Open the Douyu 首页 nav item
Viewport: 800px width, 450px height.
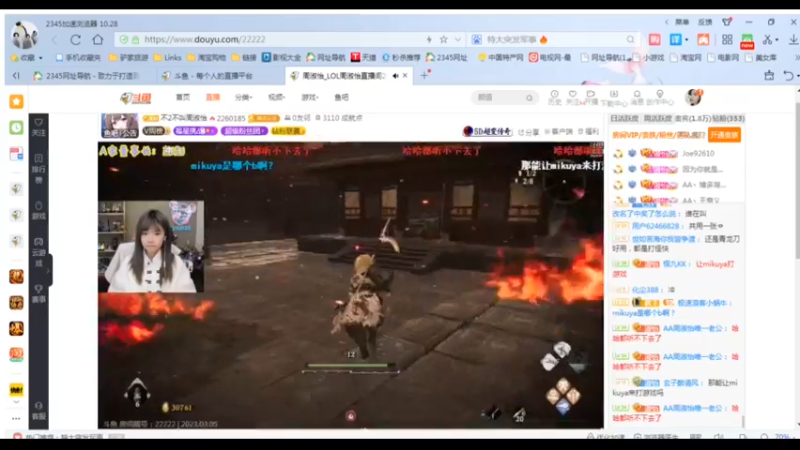(183, 97)
